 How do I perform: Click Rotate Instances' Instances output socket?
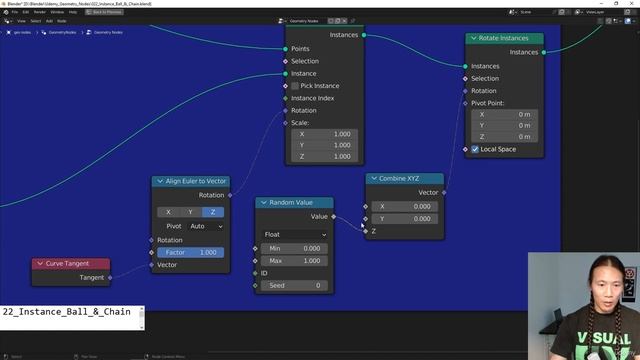tap(544, 52)
